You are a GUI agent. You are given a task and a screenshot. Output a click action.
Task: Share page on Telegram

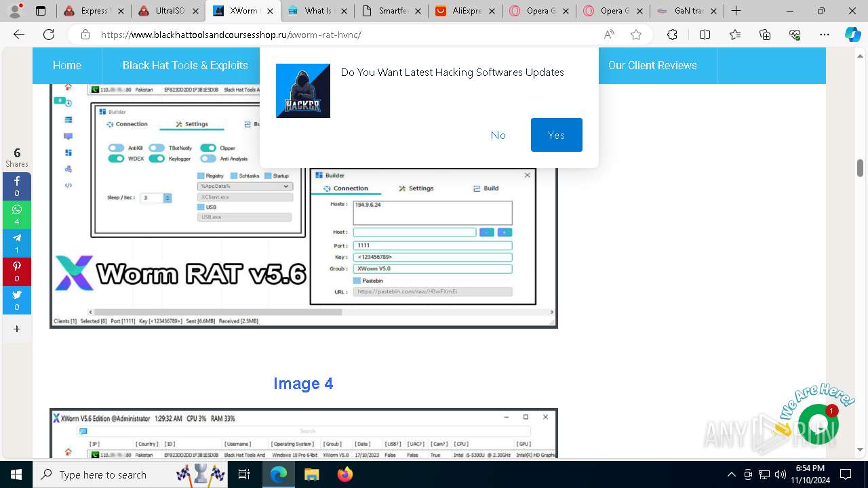pos(17,243)
